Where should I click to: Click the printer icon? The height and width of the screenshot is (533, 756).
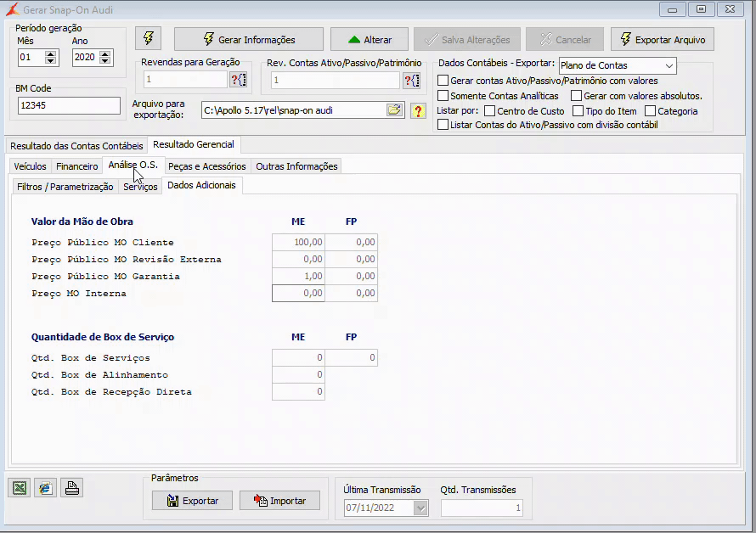click(72, 488)
